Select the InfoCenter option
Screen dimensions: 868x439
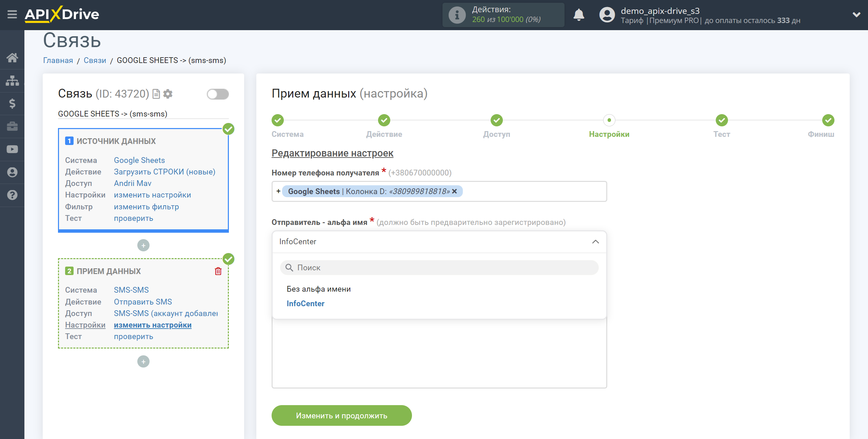point(305,304)
